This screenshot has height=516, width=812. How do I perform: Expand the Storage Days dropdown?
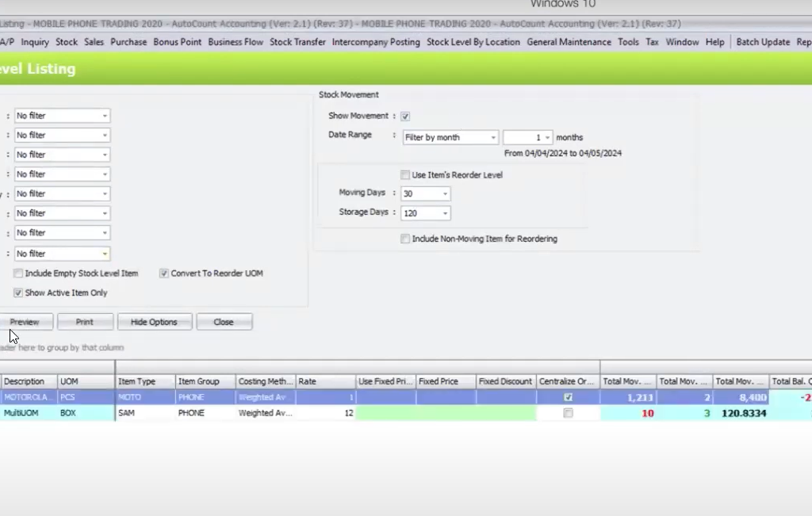[445, 214]
